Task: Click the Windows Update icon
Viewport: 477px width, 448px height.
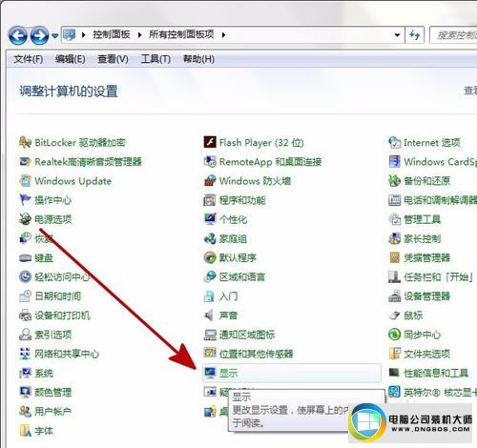Action: [25, 181]
